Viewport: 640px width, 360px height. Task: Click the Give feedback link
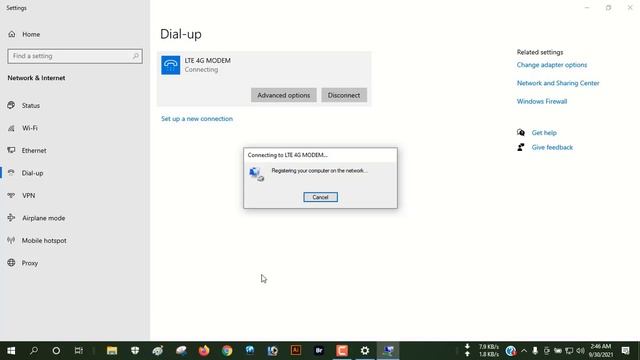click(x=552, y=147)
